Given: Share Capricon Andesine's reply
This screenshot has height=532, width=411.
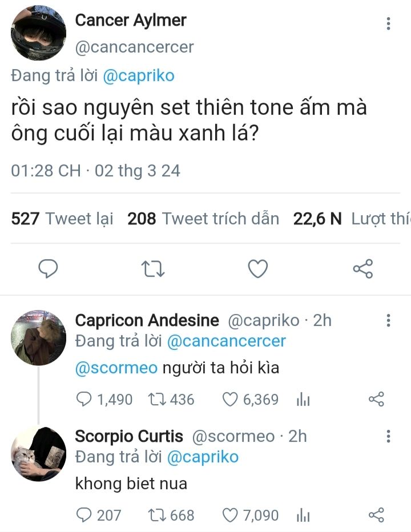Looking at the screenshot, I should tap(376, 399).
